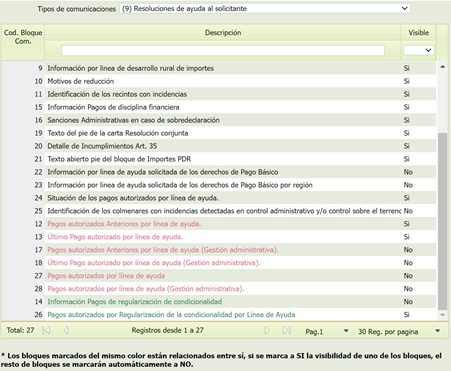Go to previous page icon
451x371 pixels.
pyautogui.click(x=66, y=330)
